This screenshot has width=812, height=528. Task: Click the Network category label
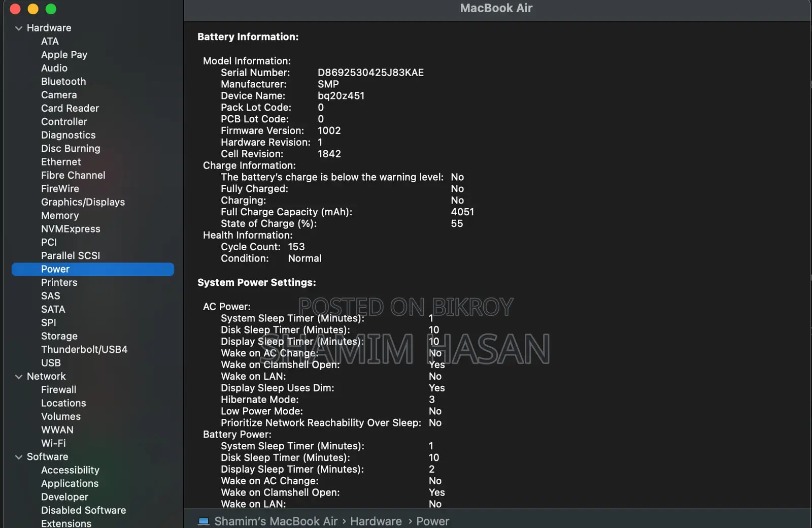tap(46, 376)
